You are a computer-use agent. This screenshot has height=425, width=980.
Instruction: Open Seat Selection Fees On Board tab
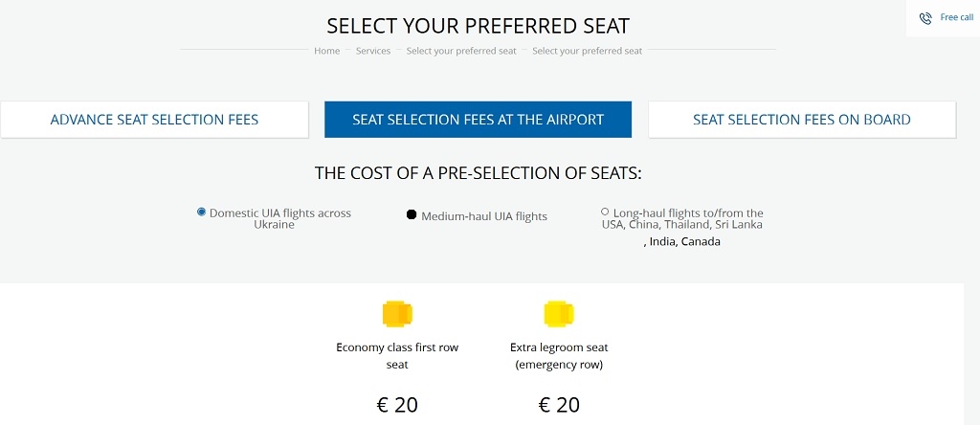[802, 120]
